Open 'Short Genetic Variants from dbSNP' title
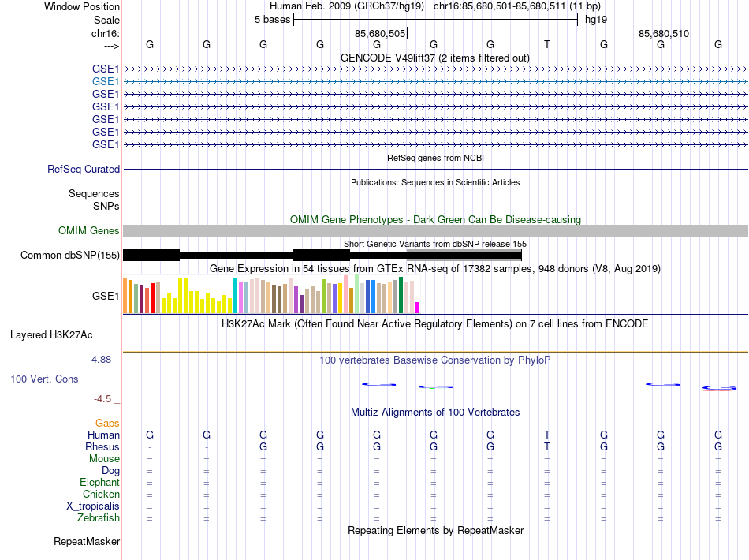This screenshot has width=749, height=560. click(x=435, y=244)
